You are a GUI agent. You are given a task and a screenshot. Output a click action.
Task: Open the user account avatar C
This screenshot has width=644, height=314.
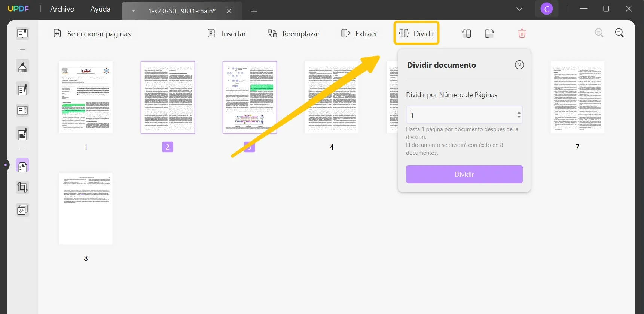[x=546, y=9]
